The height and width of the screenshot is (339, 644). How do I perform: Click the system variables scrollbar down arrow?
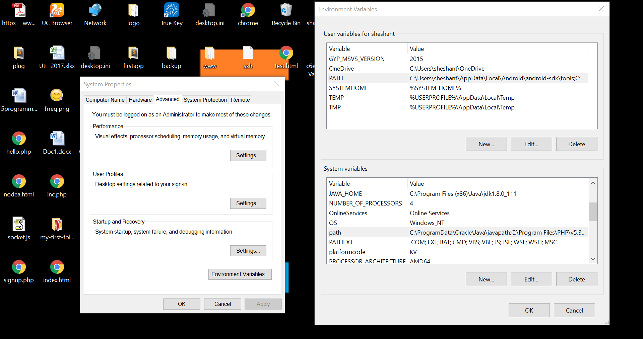pyautogui.click(x=593, y=259)
